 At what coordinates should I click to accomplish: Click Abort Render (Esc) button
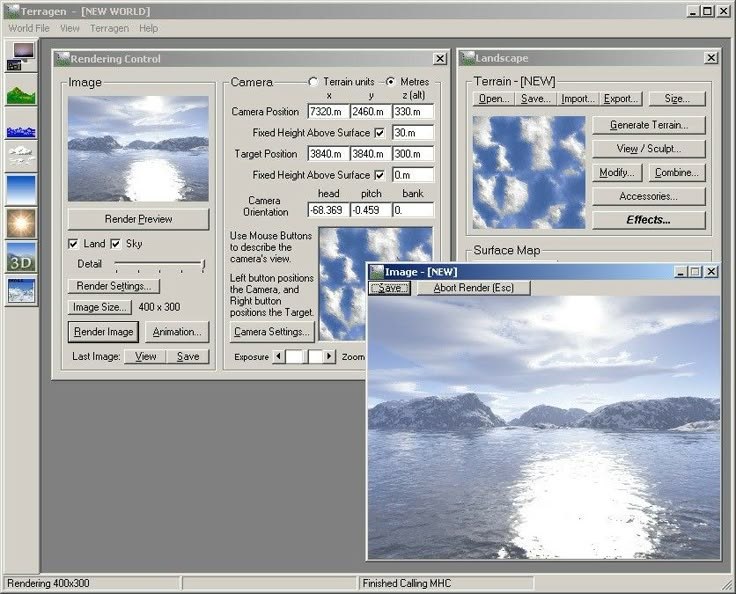pos(474,288)
